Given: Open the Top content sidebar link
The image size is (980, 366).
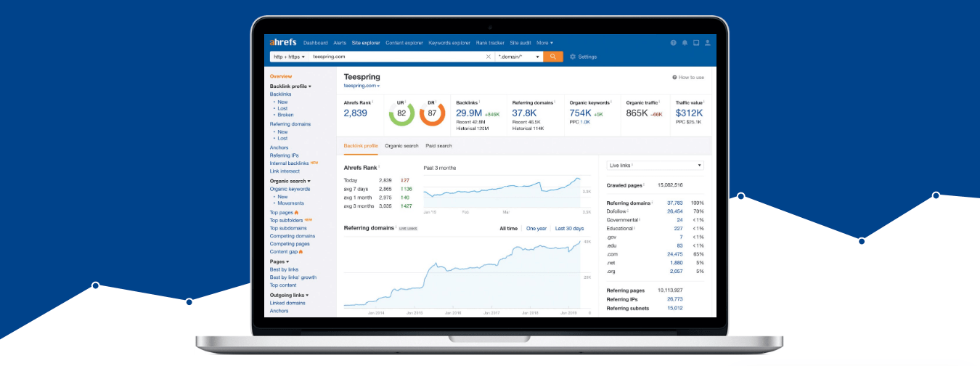Looking at the screenshot, I should click(x=283, y=285).
